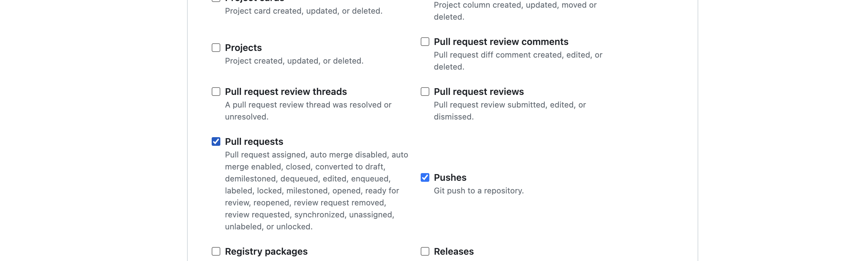Check the Pull request reviews event
Screen dimensions: 868x261
point(425,92)
